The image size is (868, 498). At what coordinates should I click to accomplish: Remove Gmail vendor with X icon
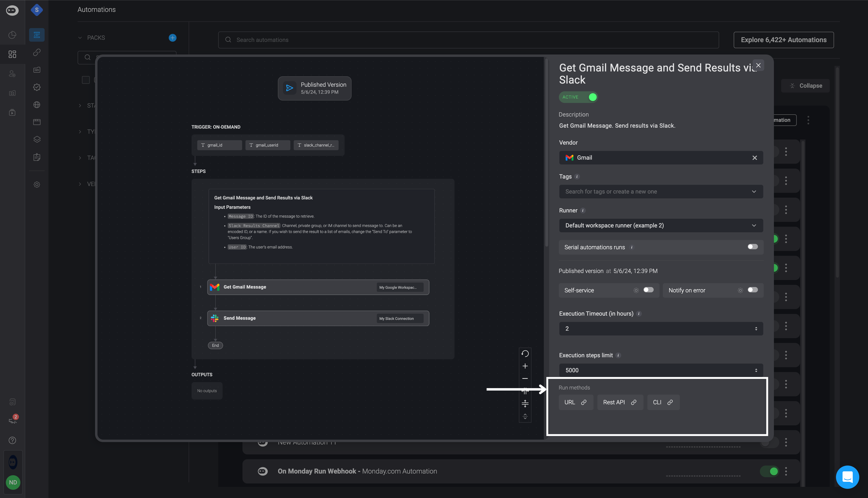point(754,158)
